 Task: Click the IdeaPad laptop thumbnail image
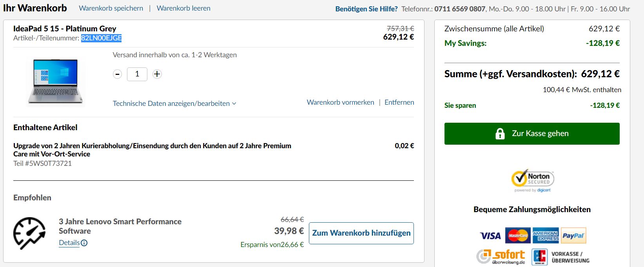55,82
